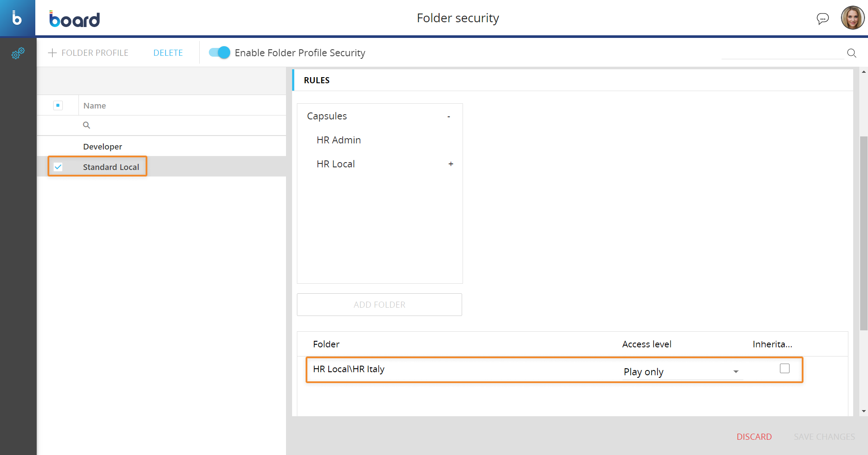Uncheck the Standard Local profile checkbox

(58, 167)
